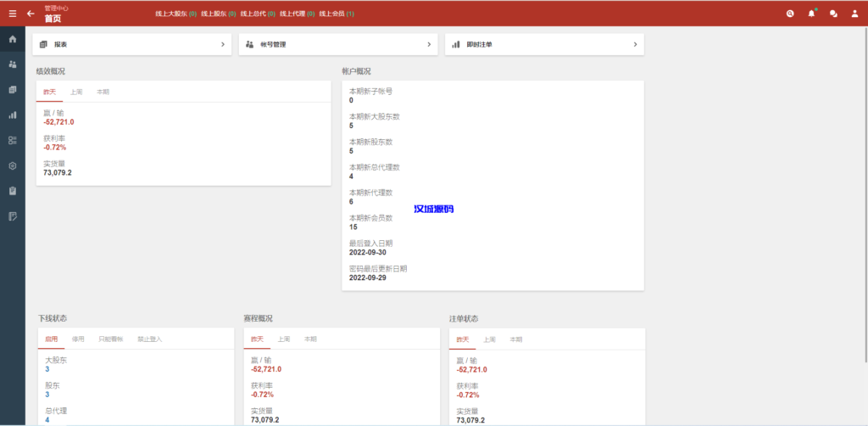Image resolution: width=868 pixels, height=426 pixels.
Task: Select the home icon in the sidebar
Action: pyautogui.click(x=13, y=39)
